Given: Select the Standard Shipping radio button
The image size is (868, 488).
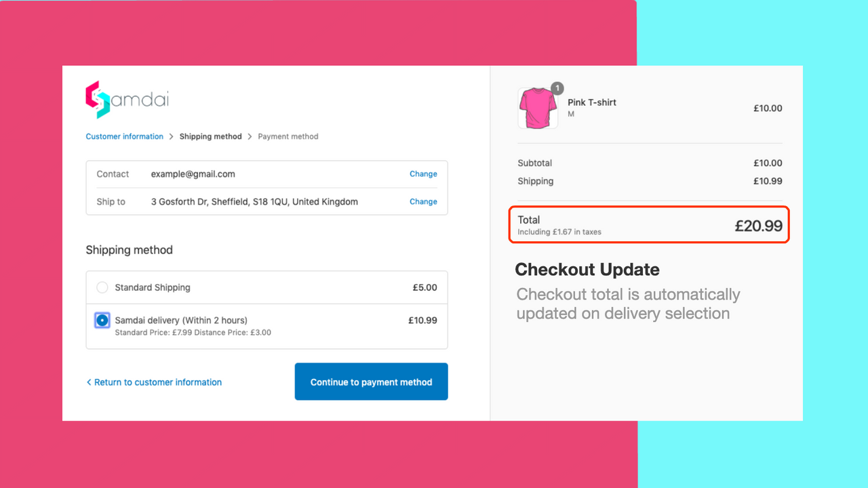Looking at the screenshot, I should (x=102, y=287).
